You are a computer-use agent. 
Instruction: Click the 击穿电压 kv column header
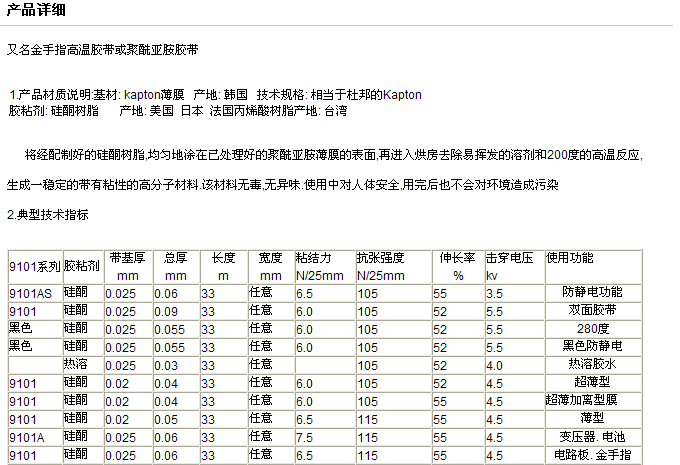coord(512,266)
